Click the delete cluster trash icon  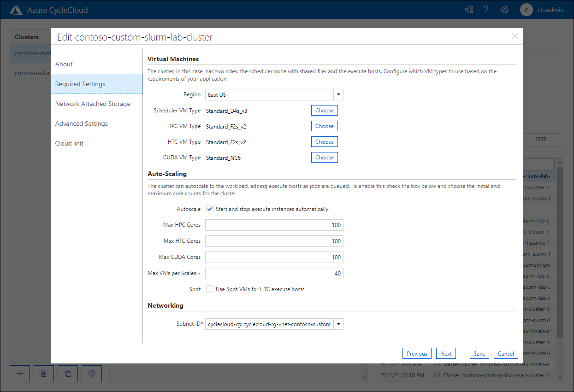(44, 374)
